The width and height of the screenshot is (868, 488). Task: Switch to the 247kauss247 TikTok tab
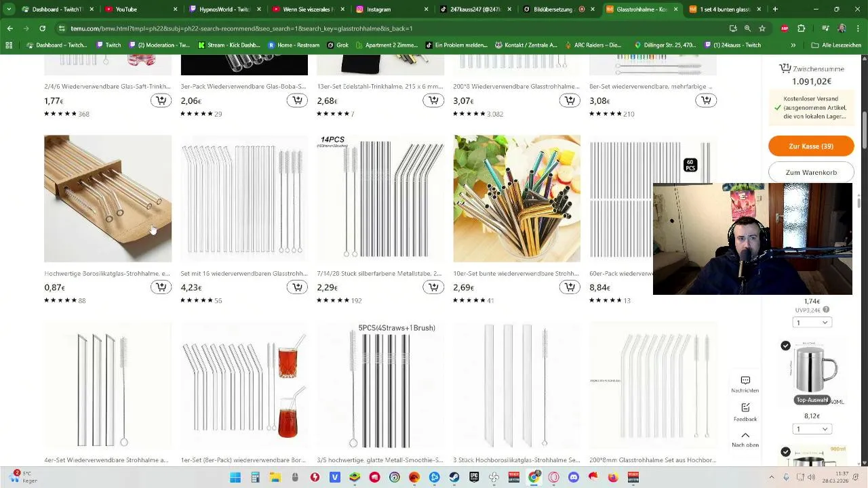(x=475, y=9)
